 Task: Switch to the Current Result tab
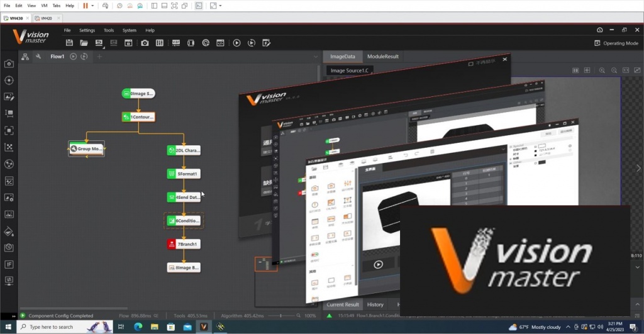[343, 304]
